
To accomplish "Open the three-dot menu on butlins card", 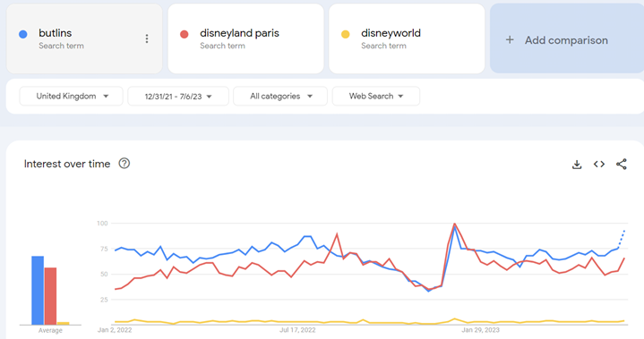I will point(147,38).
